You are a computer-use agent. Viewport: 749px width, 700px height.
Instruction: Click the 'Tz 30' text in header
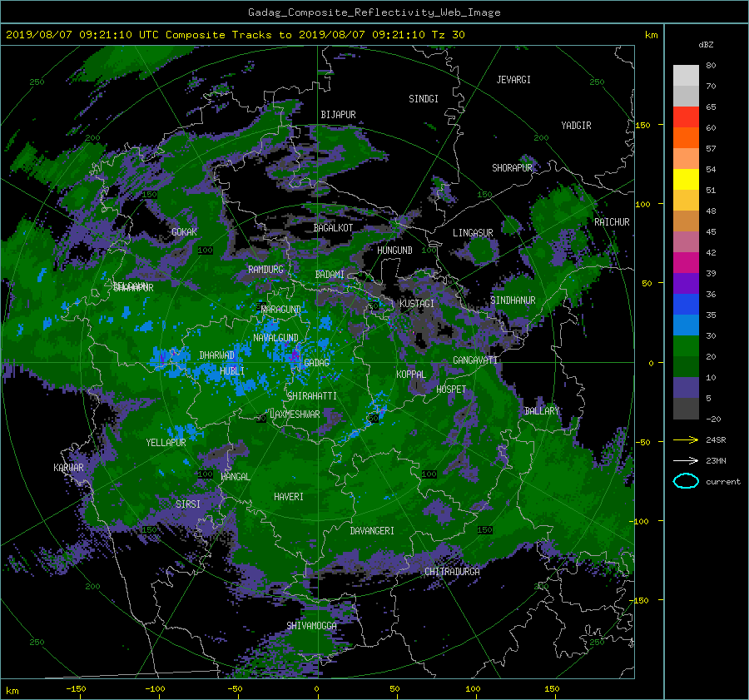click(x=448, y=35)
